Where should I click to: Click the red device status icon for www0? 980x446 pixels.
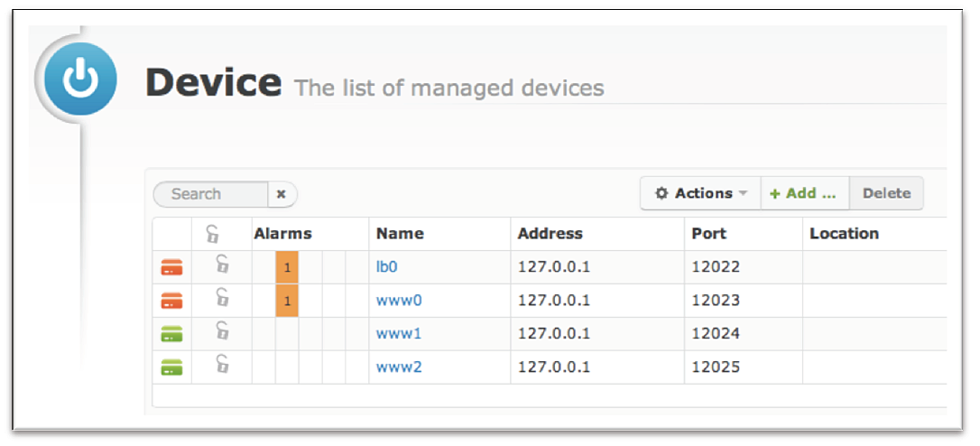point(171,301)
